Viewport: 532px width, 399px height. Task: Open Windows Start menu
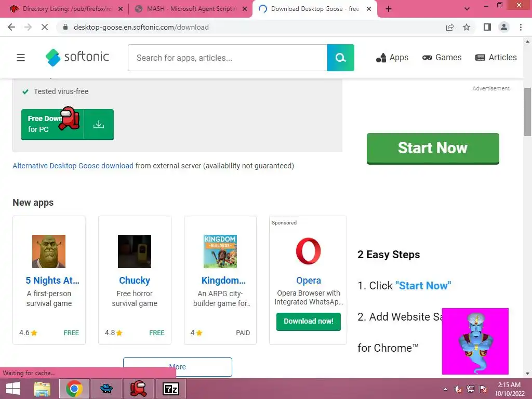click(13, 389)
